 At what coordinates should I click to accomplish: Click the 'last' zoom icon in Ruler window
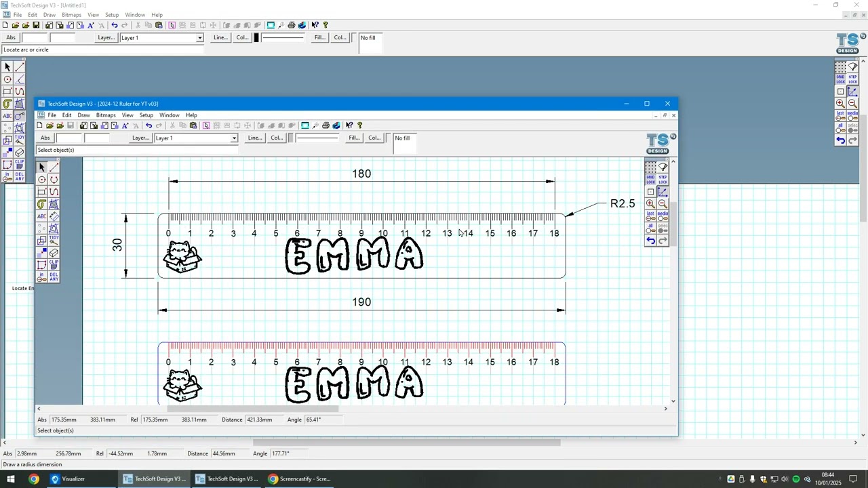(650, 216)
